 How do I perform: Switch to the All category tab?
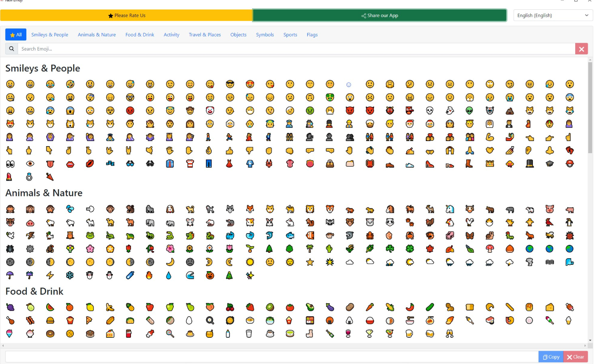pyautogui.click(x=16, y=34)
